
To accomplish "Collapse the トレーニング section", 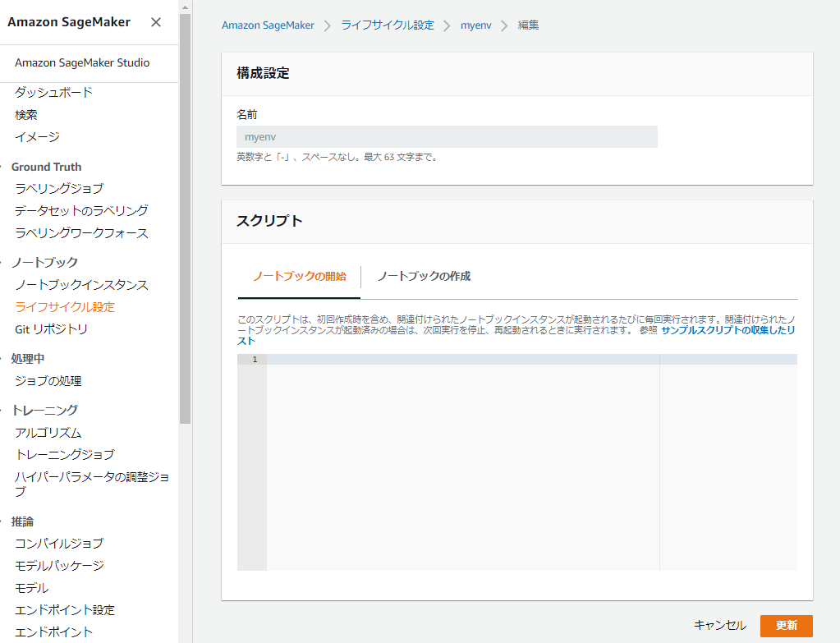I will pyautogui.click(x=44, y=410).
